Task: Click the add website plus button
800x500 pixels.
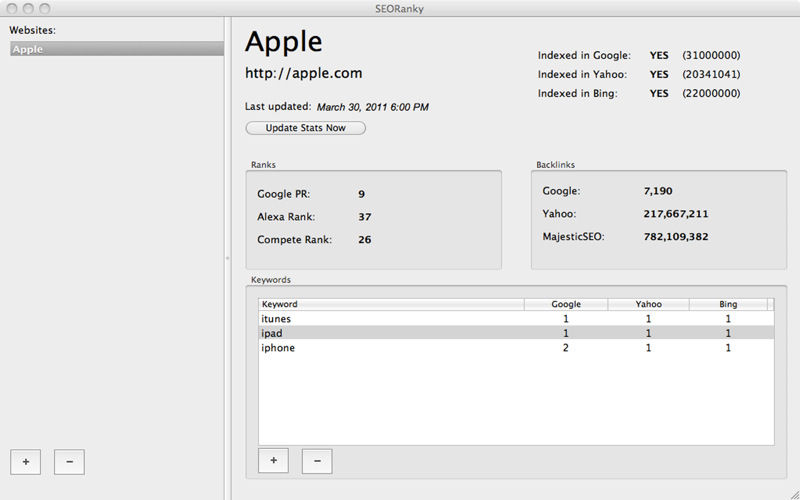Action: tap(25, 461)
